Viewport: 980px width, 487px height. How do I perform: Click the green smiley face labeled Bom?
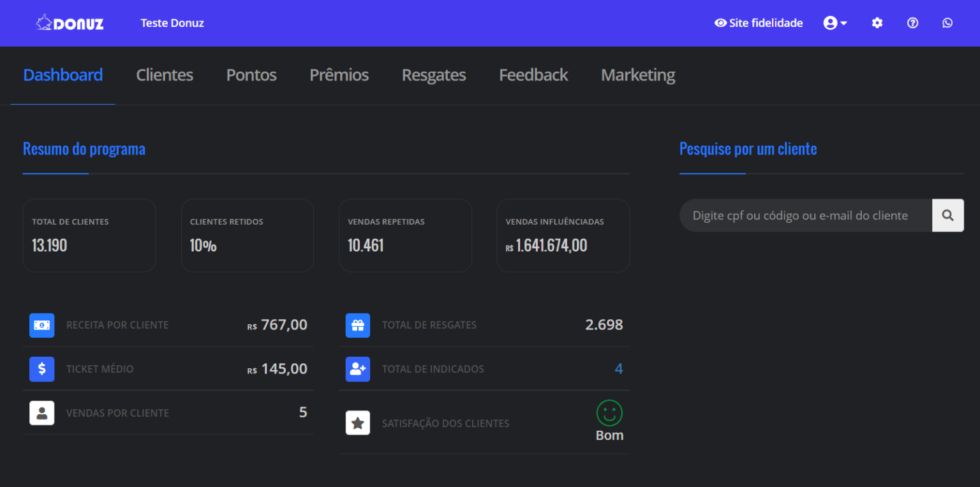tap(609, 414)
